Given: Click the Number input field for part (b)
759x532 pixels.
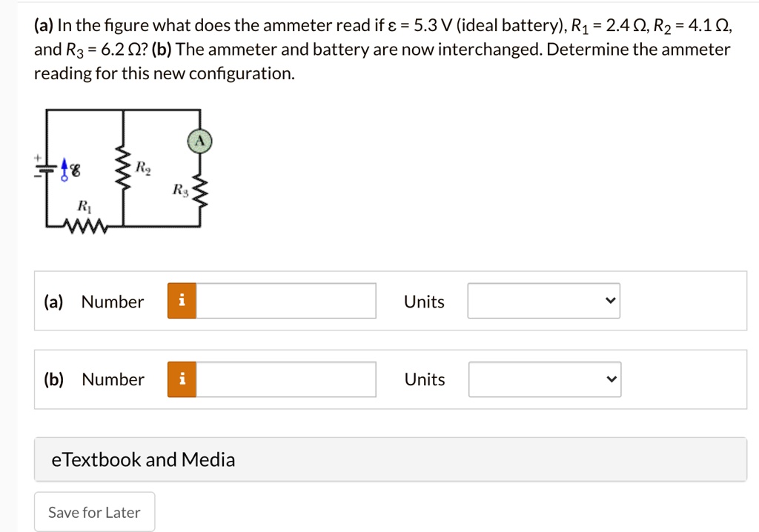Looking at the screenshot, I should point(285,379).
